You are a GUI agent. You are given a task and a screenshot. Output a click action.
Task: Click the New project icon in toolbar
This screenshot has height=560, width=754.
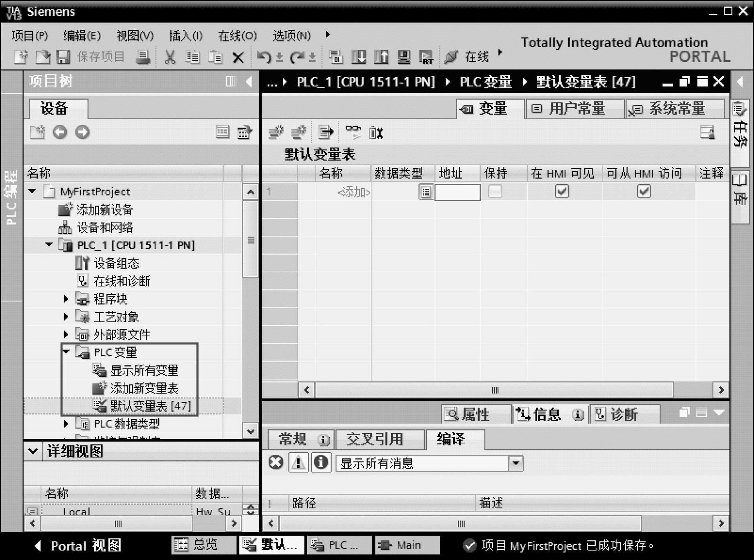click(x=21, y=57)
